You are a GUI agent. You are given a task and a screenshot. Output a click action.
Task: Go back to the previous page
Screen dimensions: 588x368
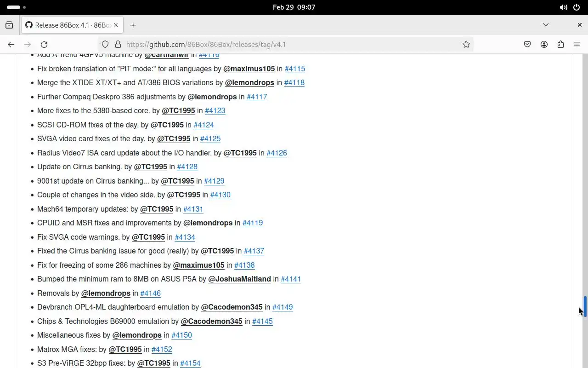[x=11, y=44]
